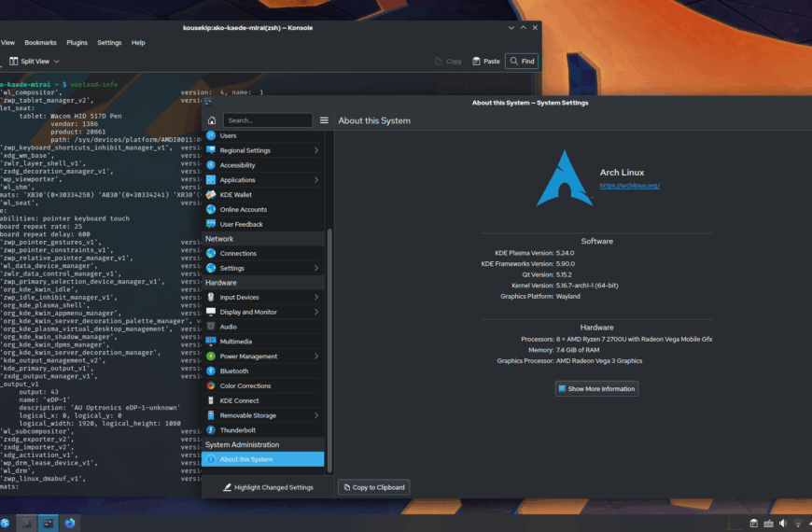
Task: Open the Bookmarks menu in Konsole
Action: point(40,43)
